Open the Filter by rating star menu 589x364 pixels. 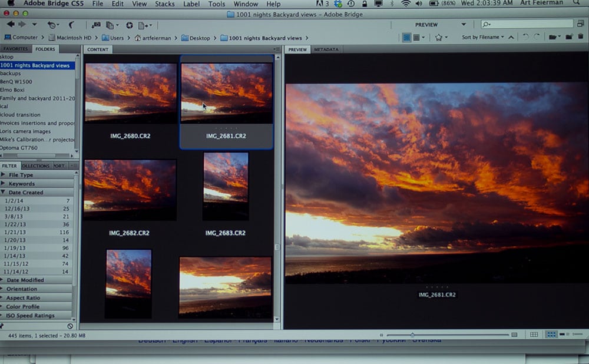point(441,38)
